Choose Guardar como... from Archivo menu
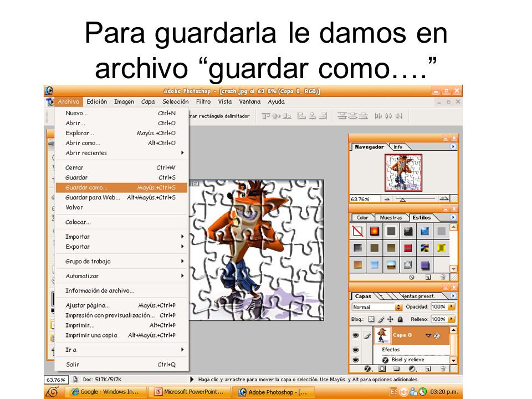Viewport: 532px width, 399px height. point(121,188)
